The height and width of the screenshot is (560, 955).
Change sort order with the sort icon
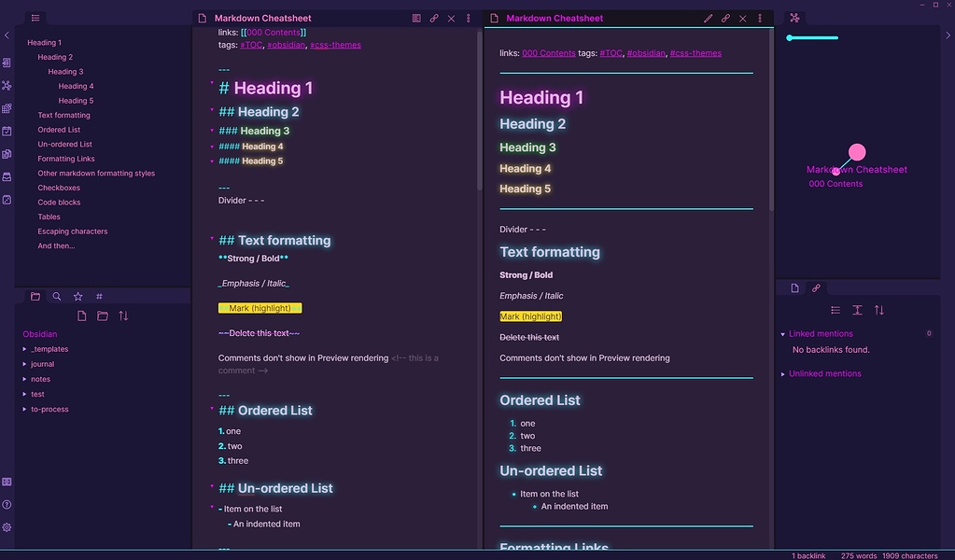pos(122,316)
